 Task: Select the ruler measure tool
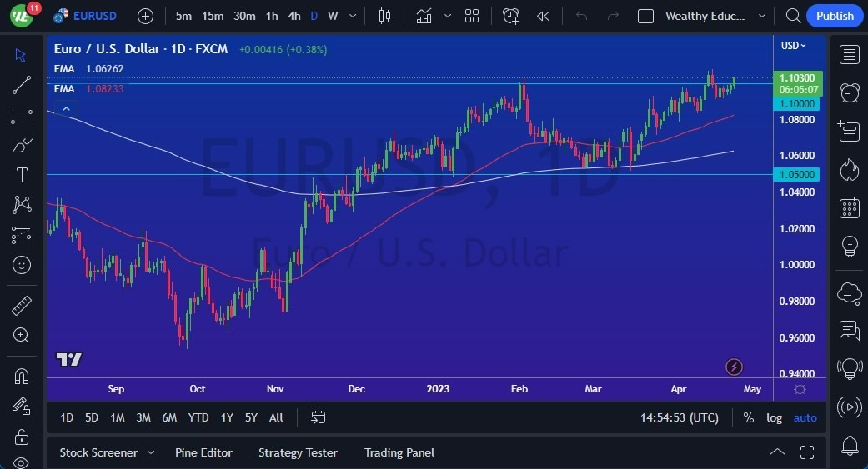click(21, 305)
